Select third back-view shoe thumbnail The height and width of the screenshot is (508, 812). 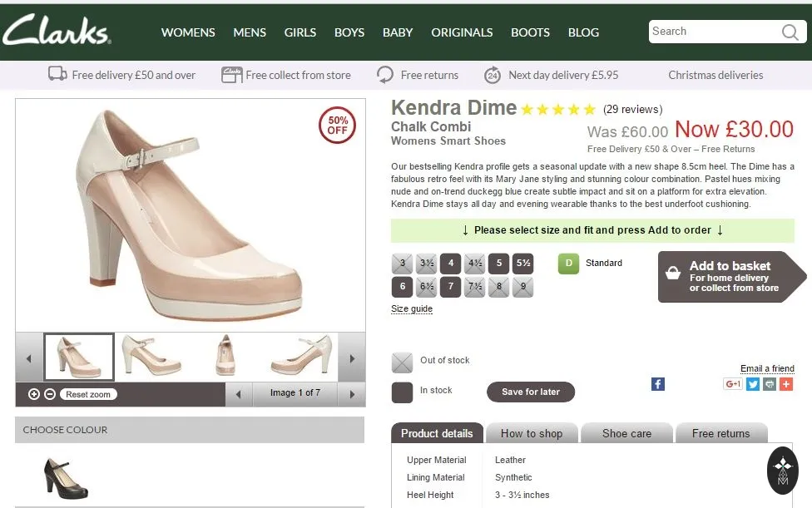click(225, 356)
